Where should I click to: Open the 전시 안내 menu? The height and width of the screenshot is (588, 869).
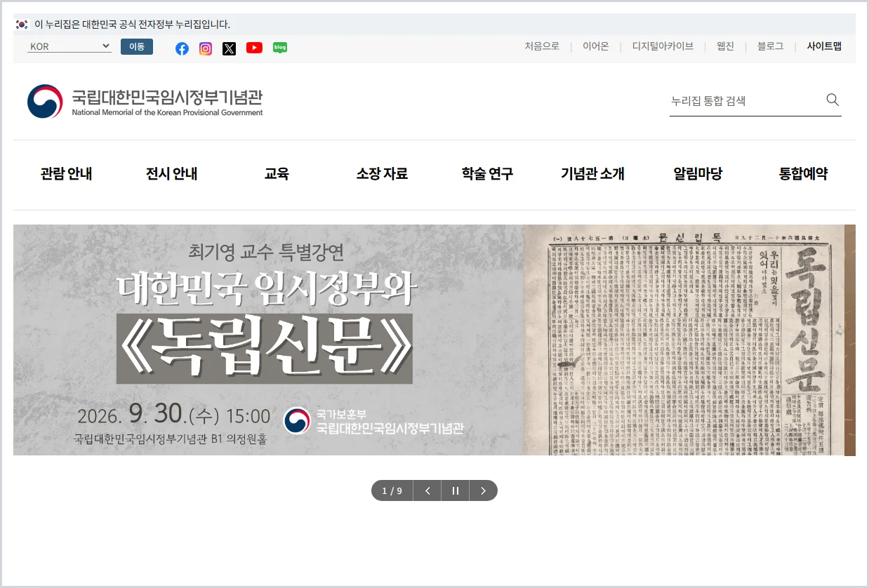[x=171, y=174]
